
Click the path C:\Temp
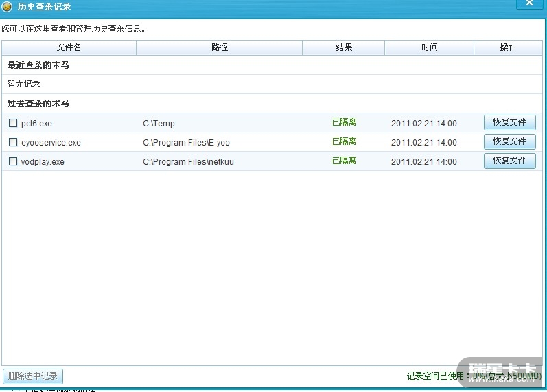click(159, 123)
